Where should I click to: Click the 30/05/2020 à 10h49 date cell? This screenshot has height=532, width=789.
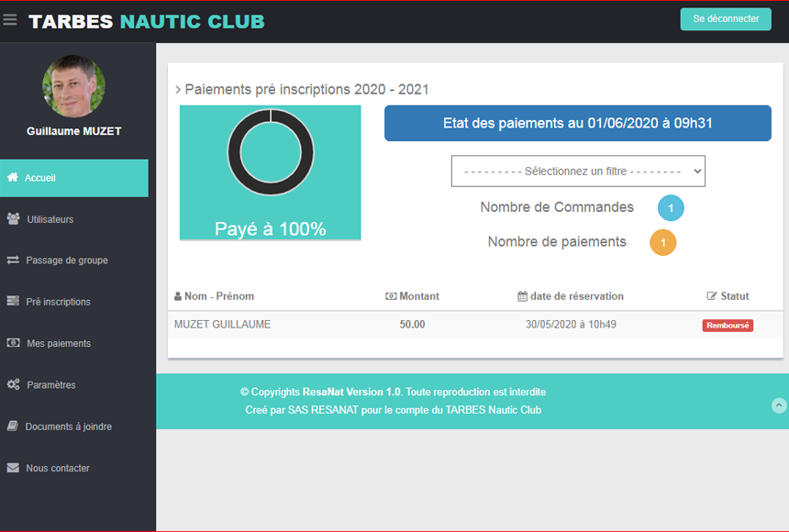coord(571,324)
